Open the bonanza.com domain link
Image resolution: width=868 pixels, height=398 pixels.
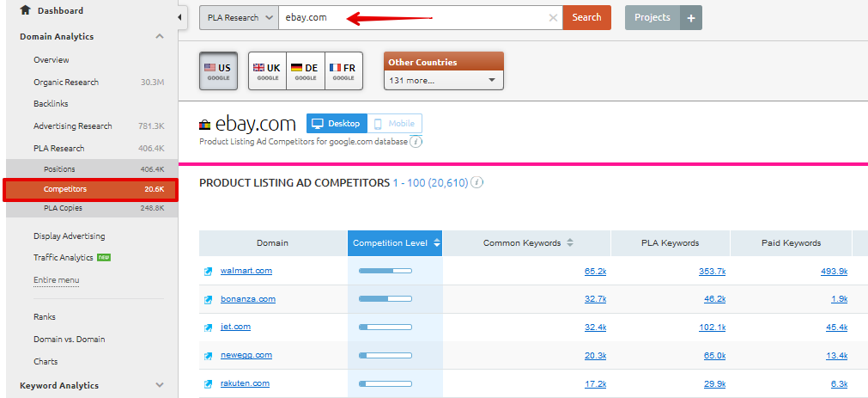point(248,299)
